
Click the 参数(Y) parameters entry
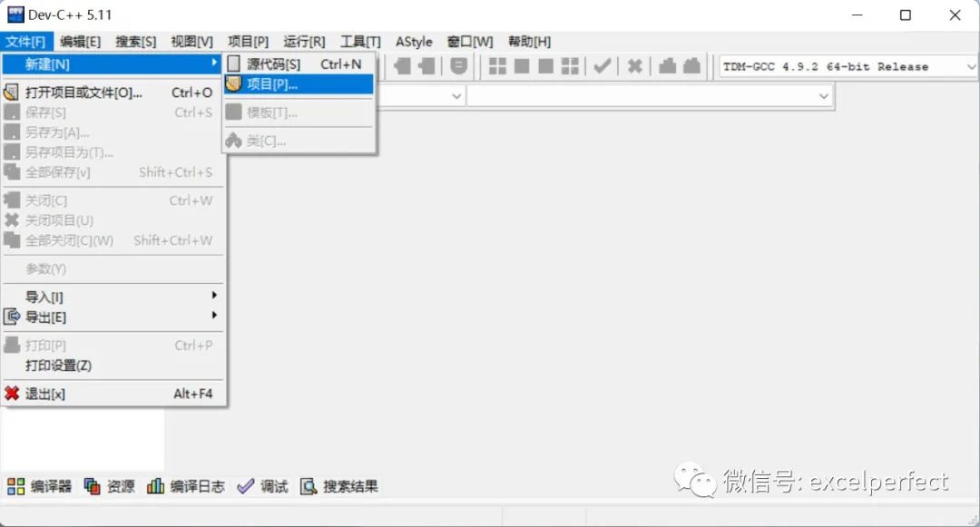click(x=113, y=268)
